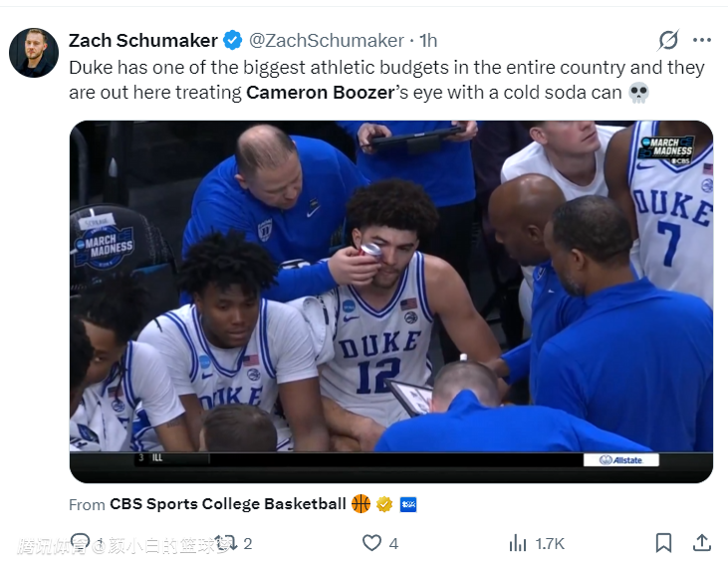
Task: Click the basketball emoji after College Basketball
Action: (x=361, y=504)
